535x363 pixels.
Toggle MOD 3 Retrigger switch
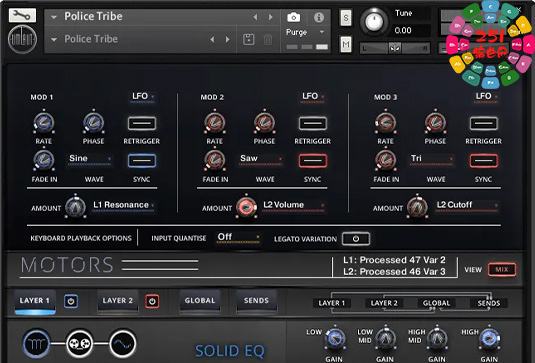coord(484,123)
